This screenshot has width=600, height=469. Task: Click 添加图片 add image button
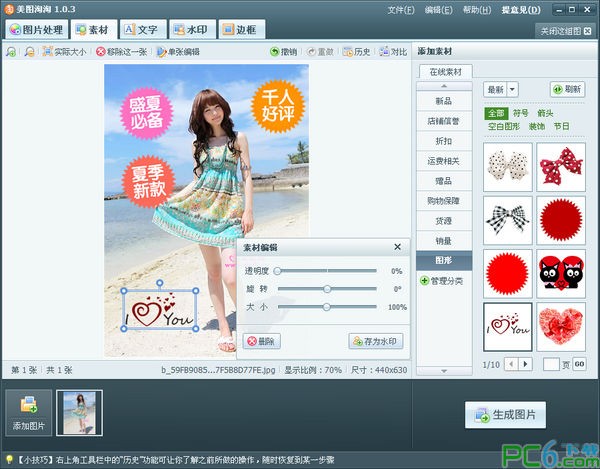click(29, 413)
